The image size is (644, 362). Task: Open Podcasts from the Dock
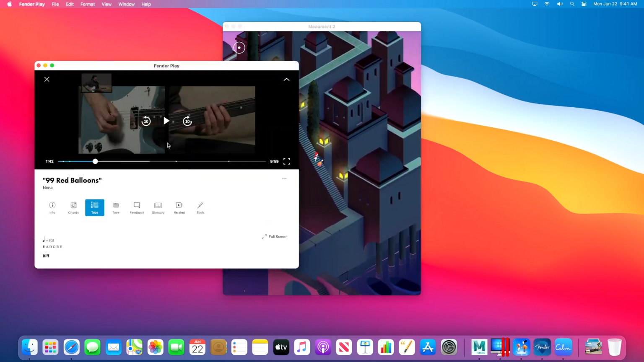click(x=323, y=347)
